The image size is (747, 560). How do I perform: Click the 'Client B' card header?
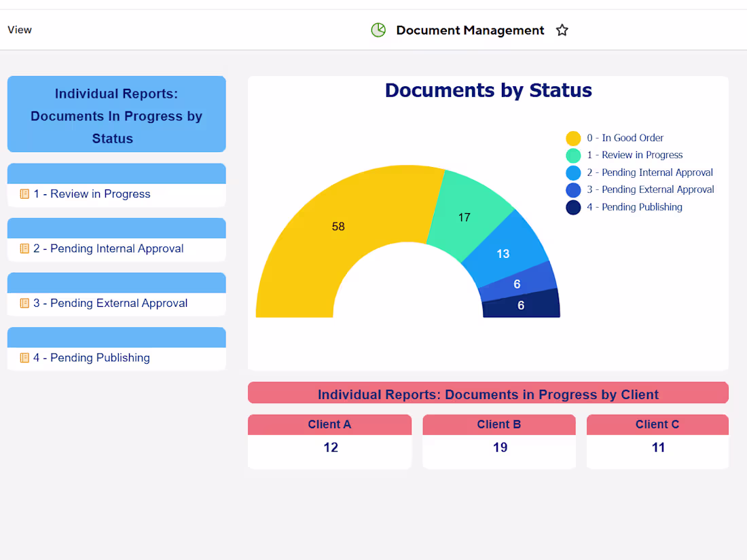(499, 424)
